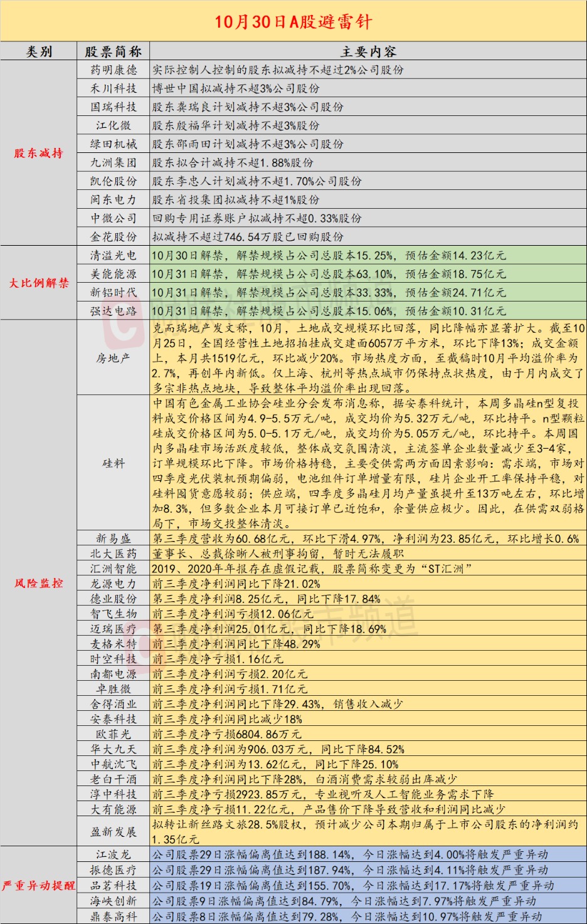The image size is (587, 924).
Task: Select the "类别" column header
Action: 39,51
